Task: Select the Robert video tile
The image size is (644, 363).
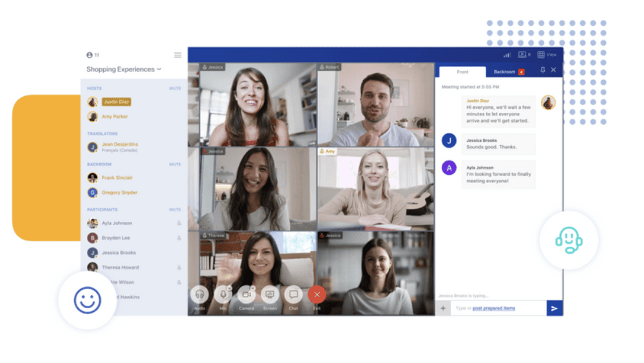Action: pyautogui.click(x=376, y=104)
